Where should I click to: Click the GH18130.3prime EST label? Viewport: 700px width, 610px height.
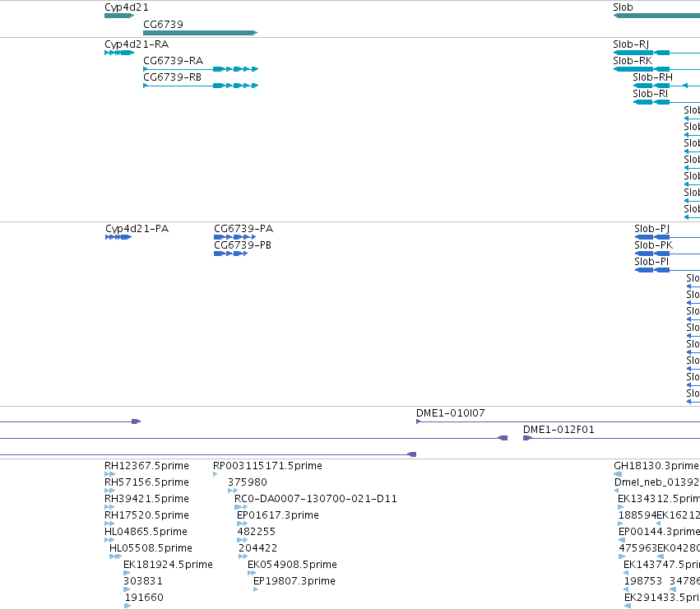(x=656, y=466)
